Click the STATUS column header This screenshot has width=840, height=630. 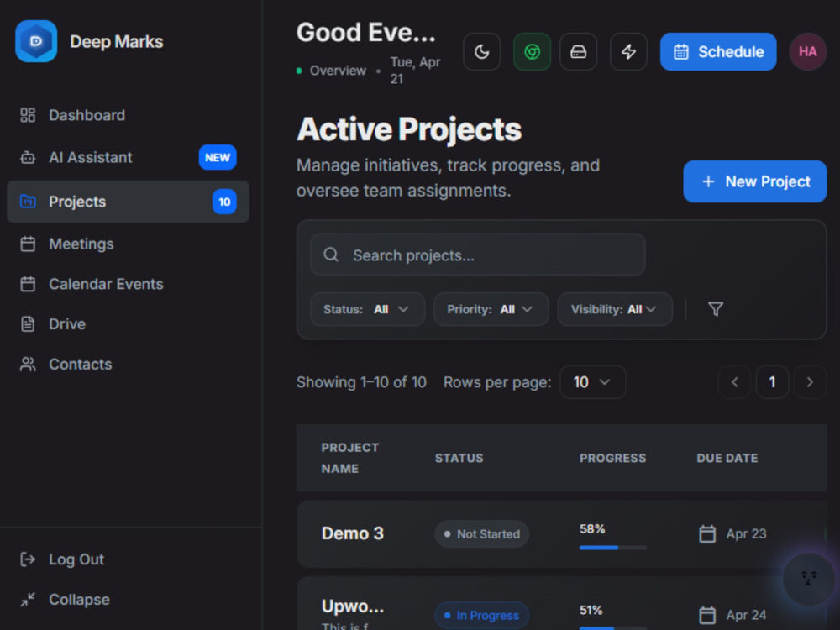point(459,458)
